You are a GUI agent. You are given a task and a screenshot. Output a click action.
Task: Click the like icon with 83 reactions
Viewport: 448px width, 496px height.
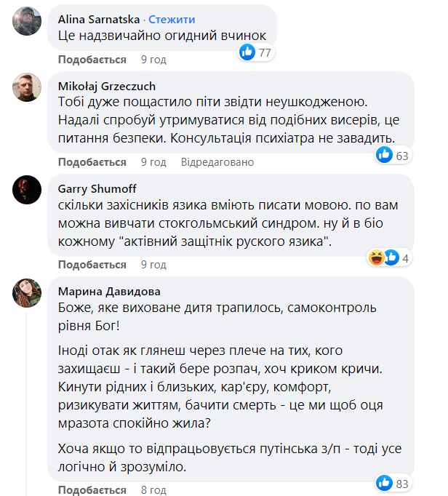385,482
